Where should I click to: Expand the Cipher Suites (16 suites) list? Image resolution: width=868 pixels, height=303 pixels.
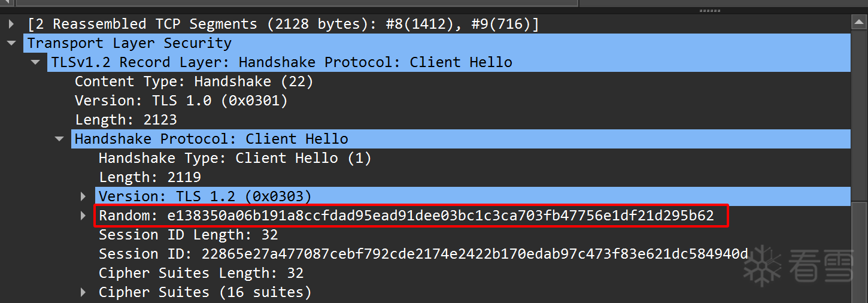tap(83, 292)
